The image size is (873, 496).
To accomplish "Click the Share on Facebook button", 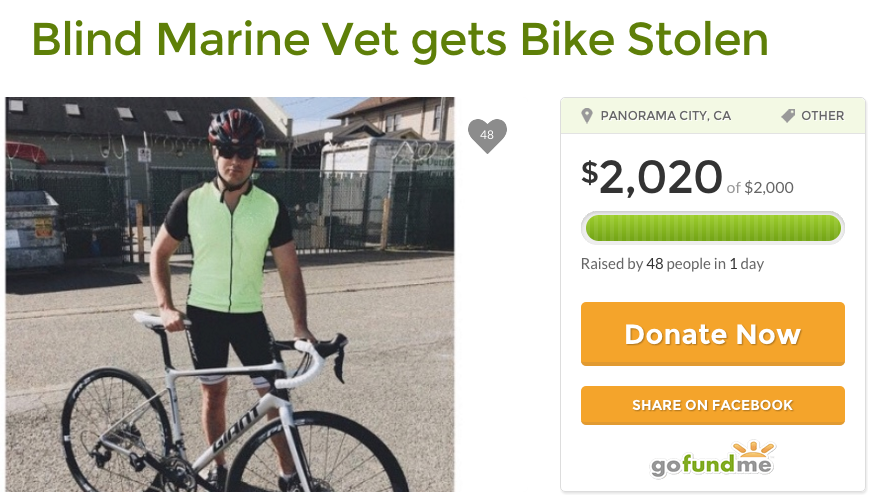I will [713, 405].
